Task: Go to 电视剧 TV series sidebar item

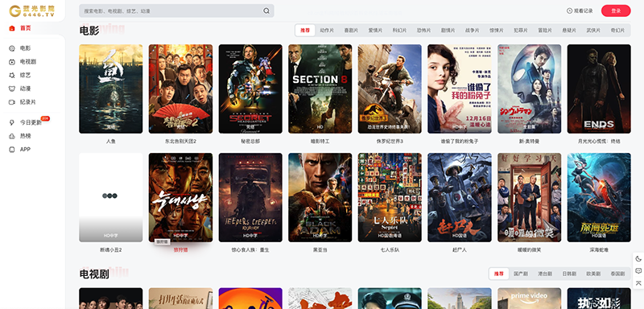Action: click(x=23, y=62)
